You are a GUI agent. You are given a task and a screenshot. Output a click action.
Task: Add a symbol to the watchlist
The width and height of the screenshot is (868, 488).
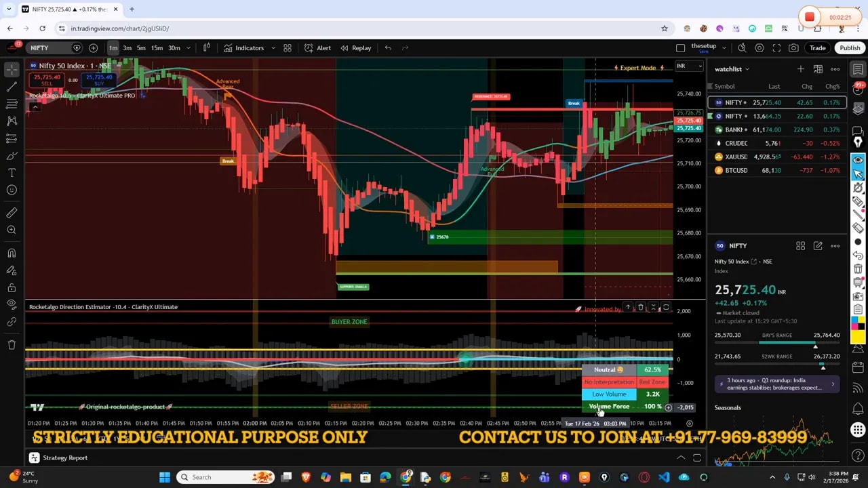coord(800,69)
